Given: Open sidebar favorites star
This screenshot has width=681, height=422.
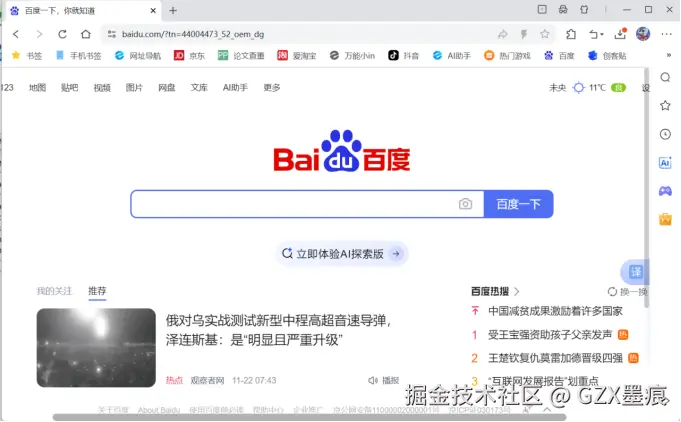Looking at the screenshot, I should (x=665, y=106).
